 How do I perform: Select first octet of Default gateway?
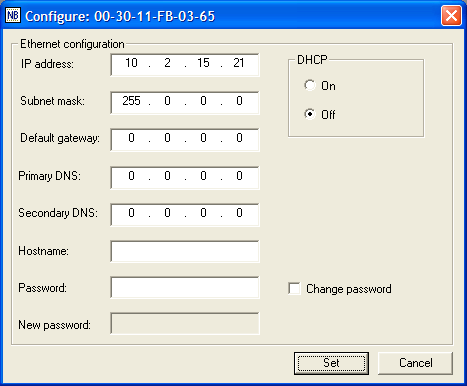click(x=131, y=138)
